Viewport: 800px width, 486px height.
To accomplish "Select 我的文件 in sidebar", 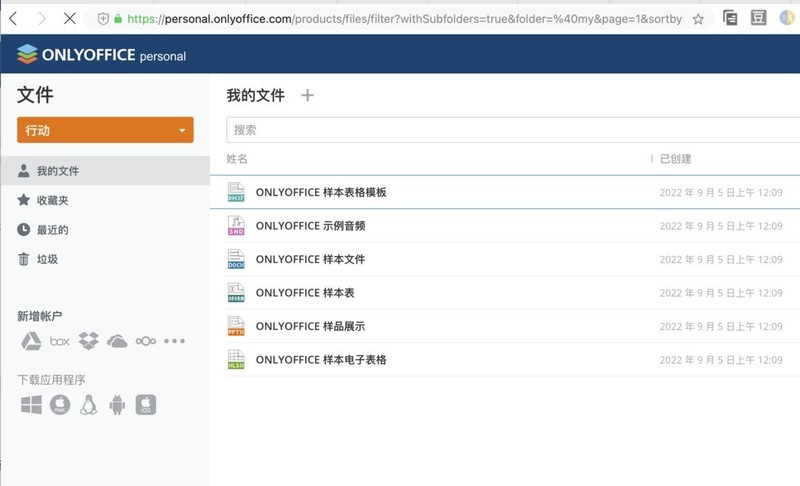I will pyautogui.click(x=105, y=171).
